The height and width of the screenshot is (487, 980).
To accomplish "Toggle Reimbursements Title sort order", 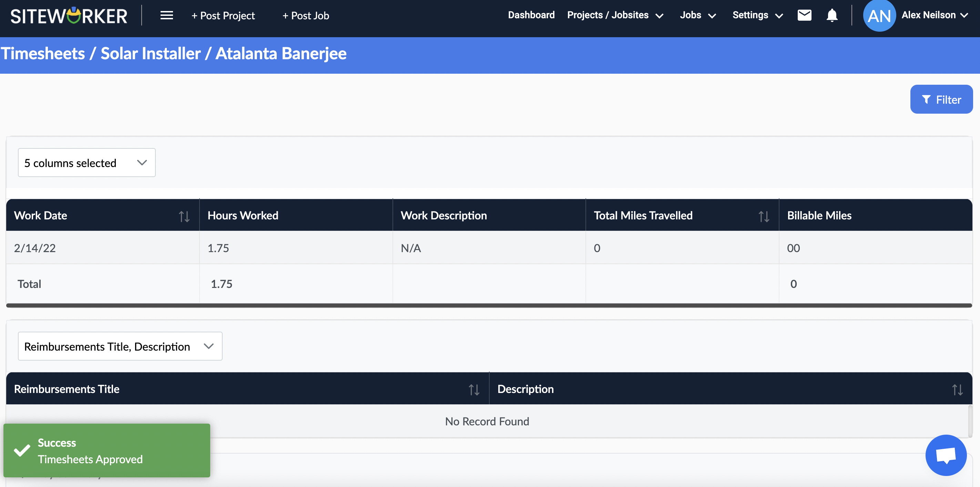I will point(474,389).
